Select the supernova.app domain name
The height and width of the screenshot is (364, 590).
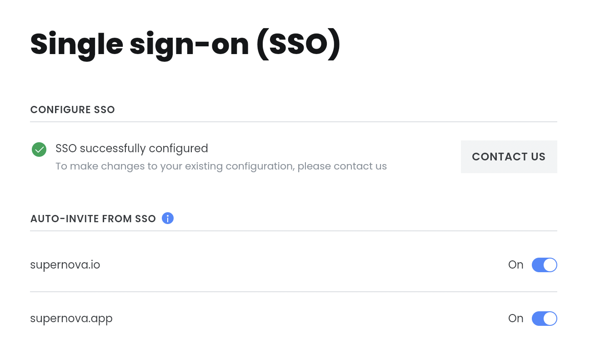(71, 319)
